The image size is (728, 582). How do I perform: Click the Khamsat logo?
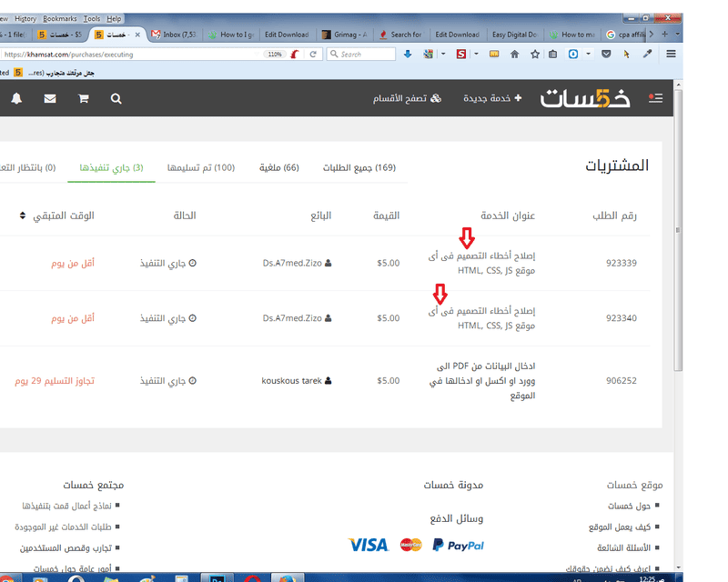(585, 98)
